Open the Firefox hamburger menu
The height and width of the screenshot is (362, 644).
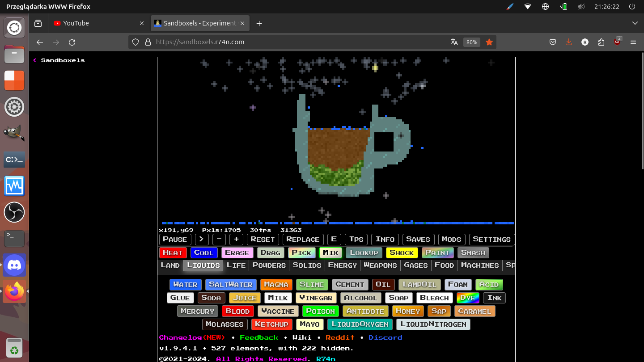point(633,42)
